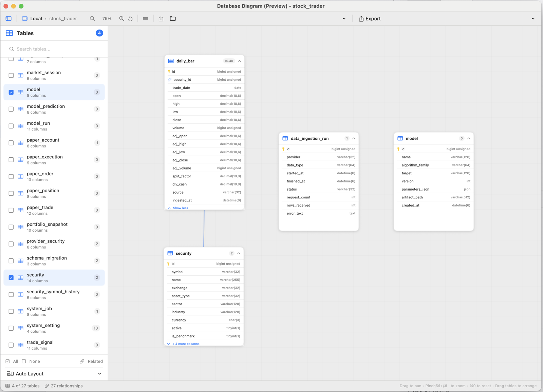Click the daily_bar table header icon
Screen dimensions: 543x392
[x=171, y=61]
